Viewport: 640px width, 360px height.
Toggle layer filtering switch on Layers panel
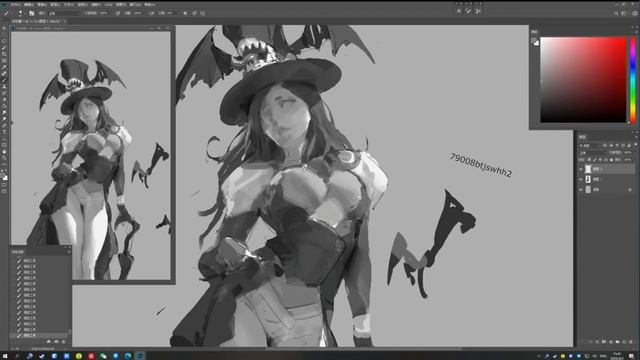[636, 144]
